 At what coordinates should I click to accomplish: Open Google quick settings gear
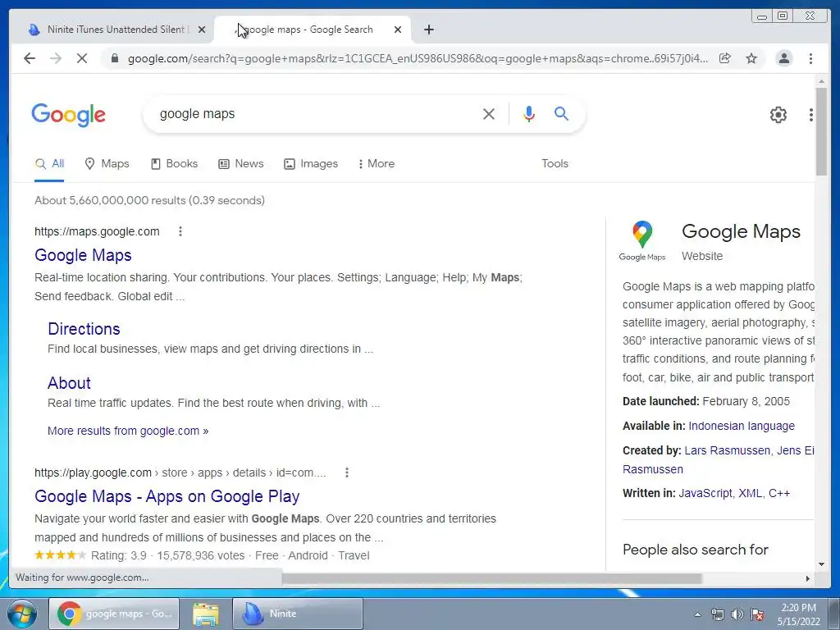pos(778,115)
